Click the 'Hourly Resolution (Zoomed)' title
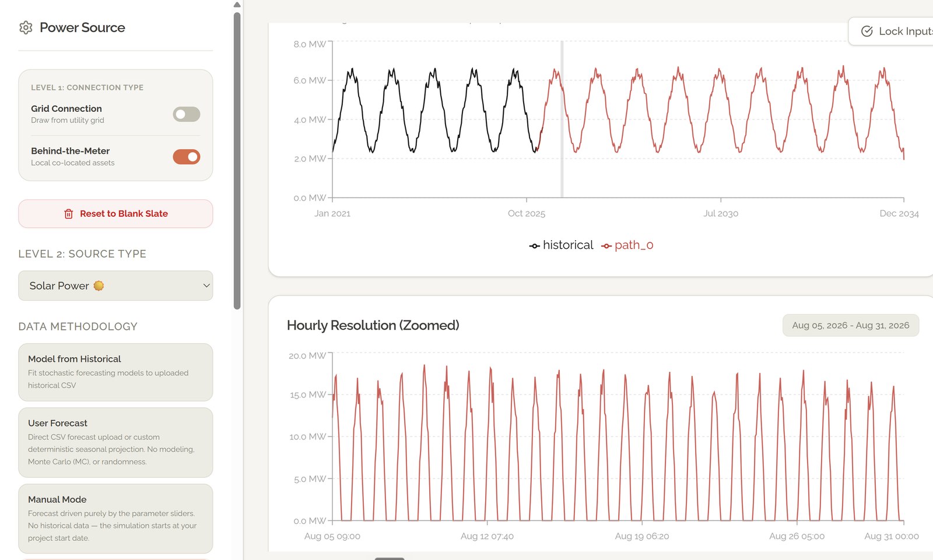 pyautogui.click(x=373, y=325)
